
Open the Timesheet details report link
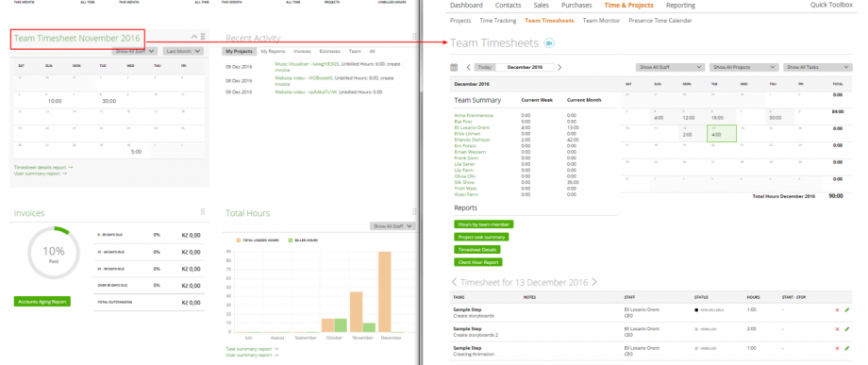(43, 167)
